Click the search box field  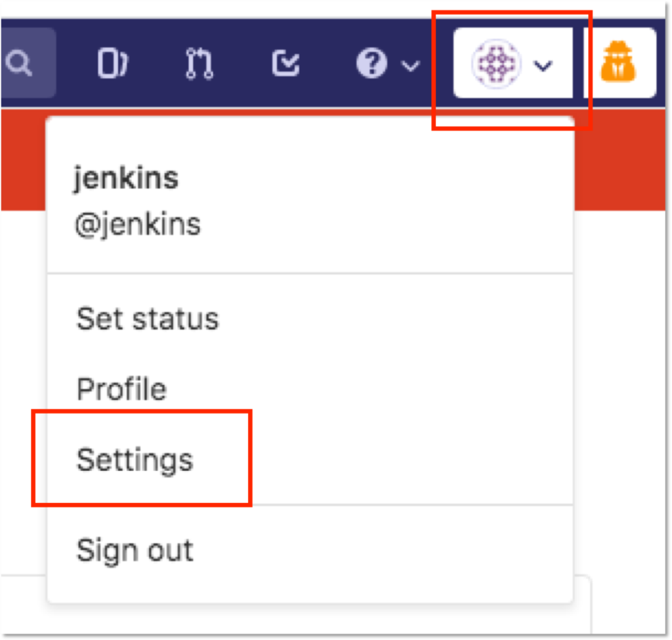point(28,64)
